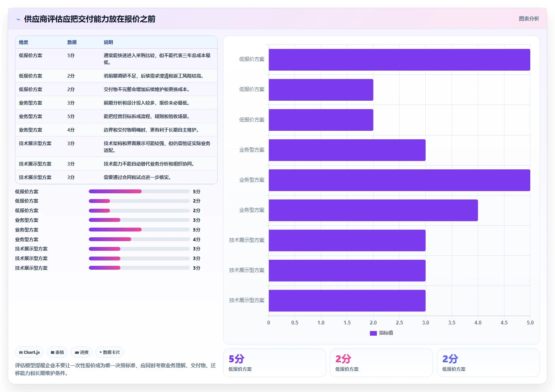Select the Chart.js tag chip

coord(29,352)
